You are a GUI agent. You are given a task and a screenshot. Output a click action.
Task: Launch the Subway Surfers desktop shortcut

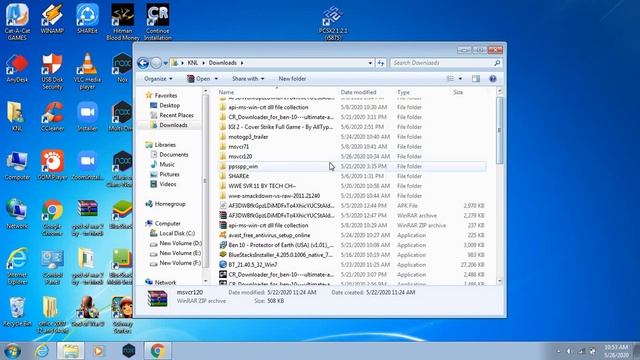[122, 315]
